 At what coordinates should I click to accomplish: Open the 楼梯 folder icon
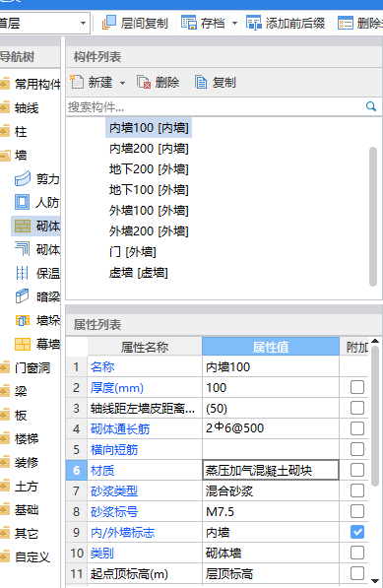[x=5, y=438]
